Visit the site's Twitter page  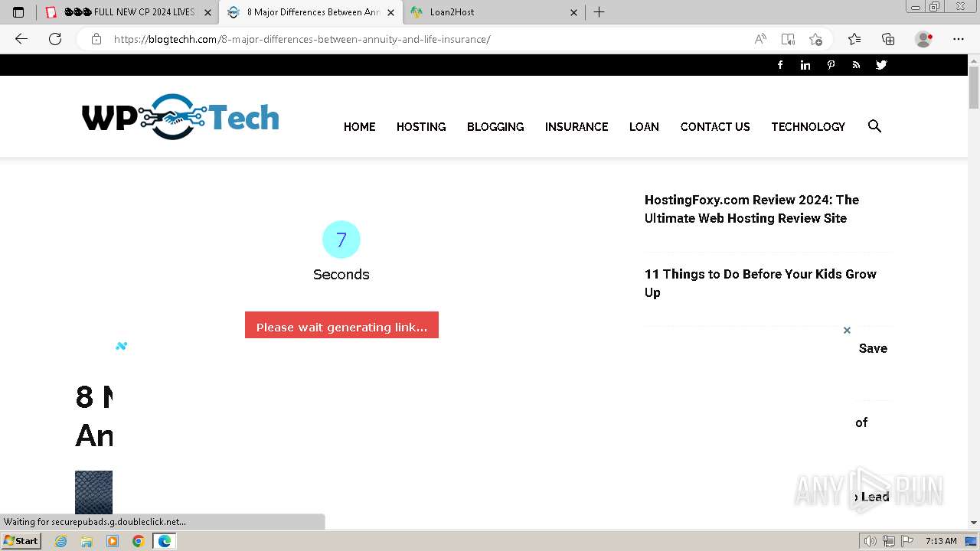click(881, 65)
